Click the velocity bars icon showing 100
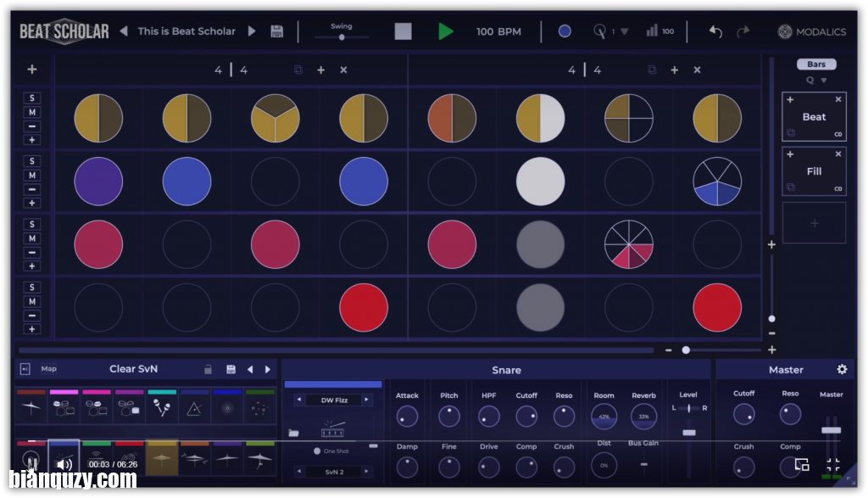The width and height of the screenshot is (868, 498). click(x=652, y=31)
